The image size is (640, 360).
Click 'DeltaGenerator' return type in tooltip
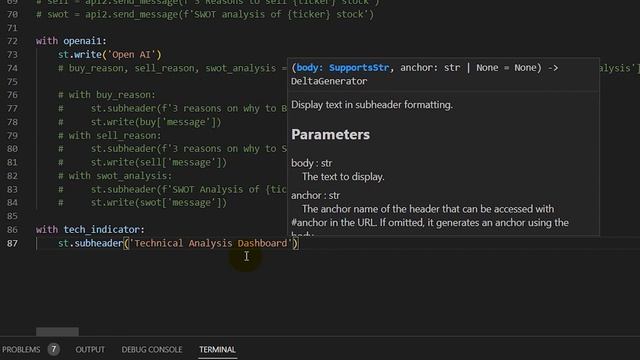click(329, 81)
